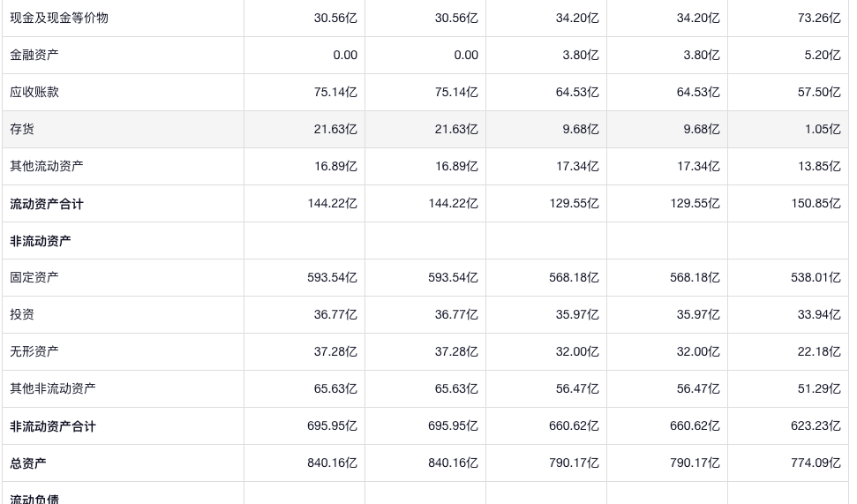
Task: Select the 固定资产 row label
Action: pyautogui.click(x=34, y=277)
